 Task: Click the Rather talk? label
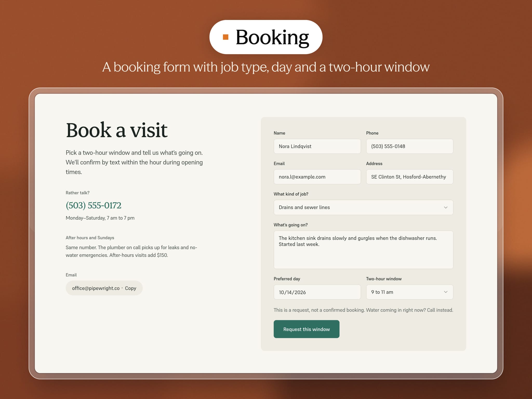[77, 193]
